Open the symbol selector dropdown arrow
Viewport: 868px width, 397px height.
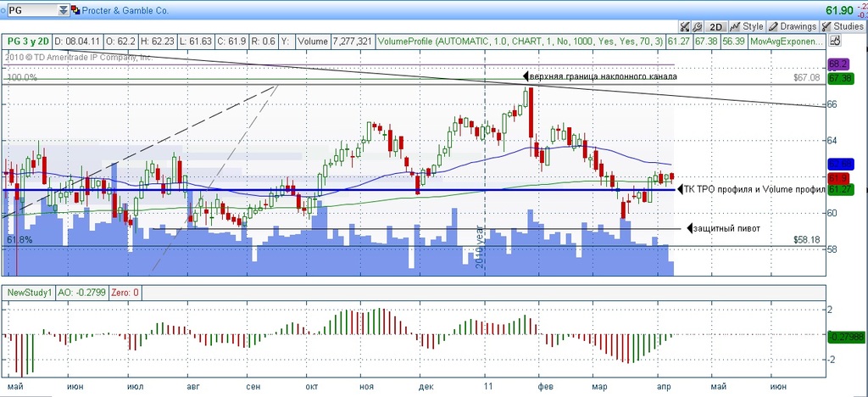point(64,10)
